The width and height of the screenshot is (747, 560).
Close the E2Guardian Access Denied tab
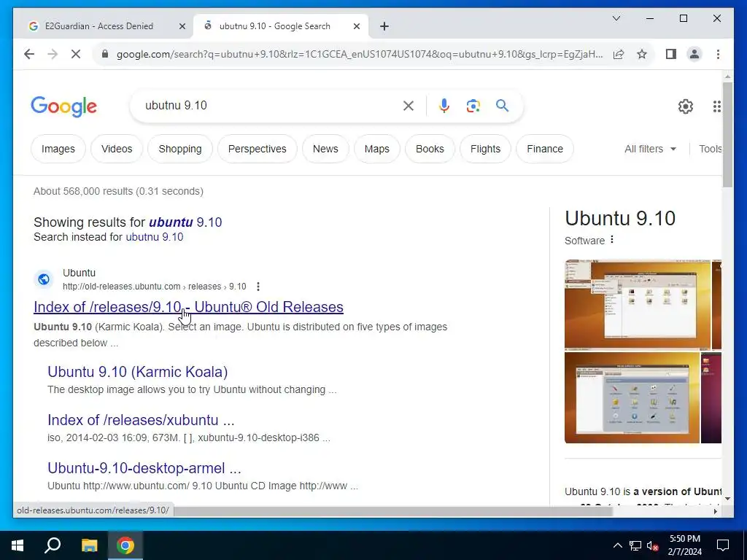point(182,26)
